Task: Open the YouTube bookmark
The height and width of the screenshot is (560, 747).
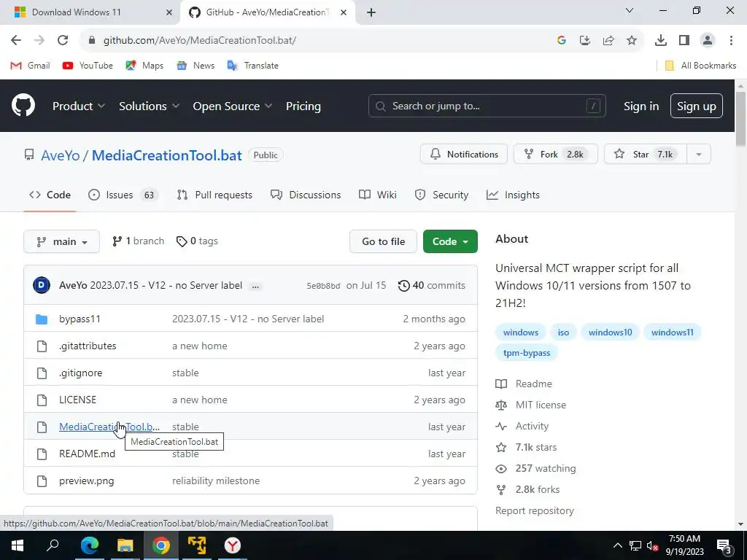Action: pos(88,66)
